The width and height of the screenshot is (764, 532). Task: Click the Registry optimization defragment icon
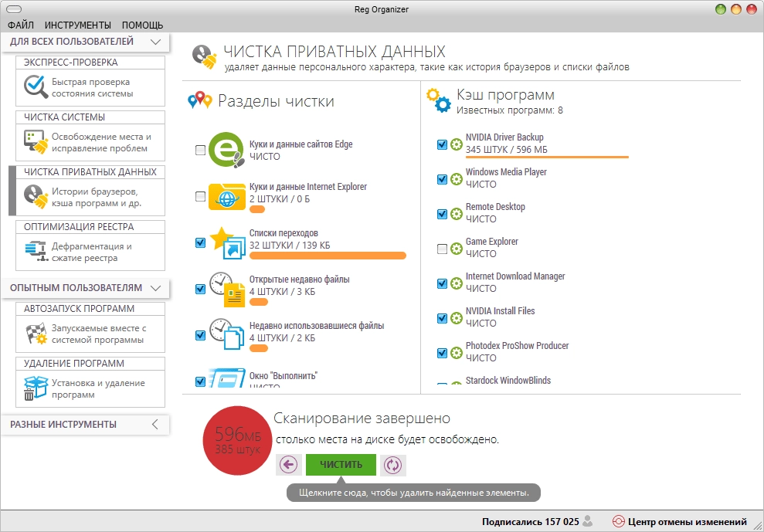tap(36, 252)
